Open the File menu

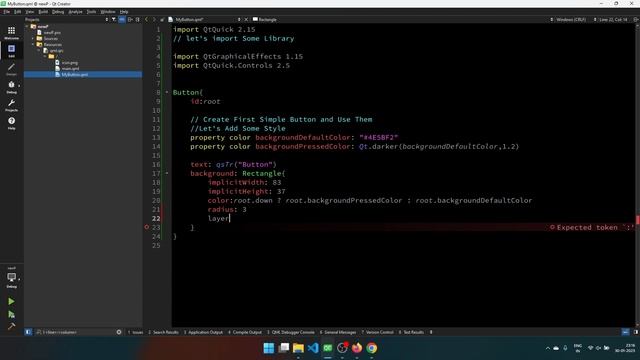[x=7, y=11]
